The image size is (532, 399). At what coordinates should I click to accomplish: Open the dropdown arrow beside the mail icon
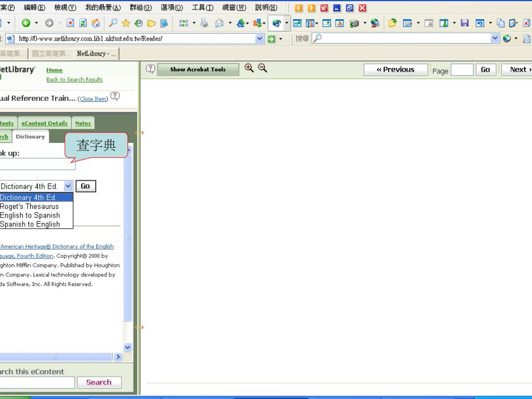(x=230, y=23)
